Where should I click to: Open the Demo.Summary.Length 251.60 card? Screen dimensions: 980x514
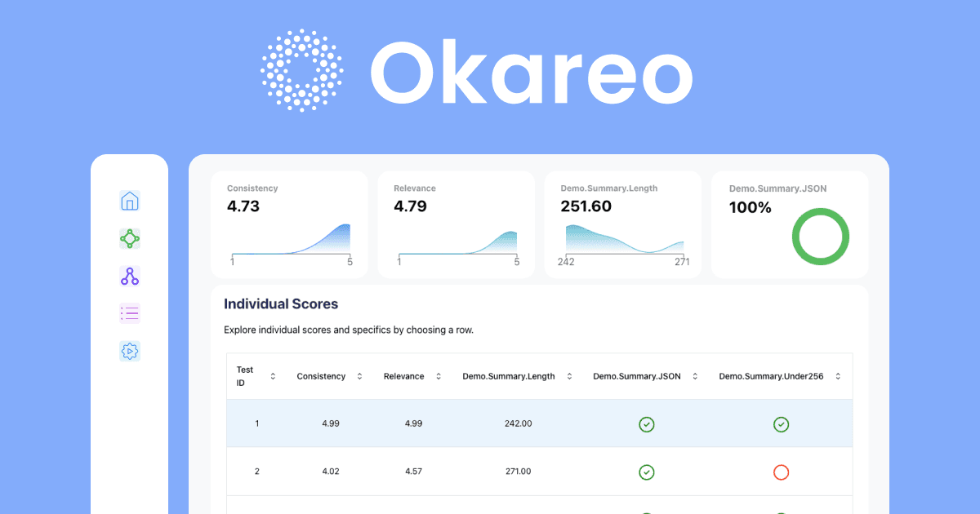(x=623, y=224)
